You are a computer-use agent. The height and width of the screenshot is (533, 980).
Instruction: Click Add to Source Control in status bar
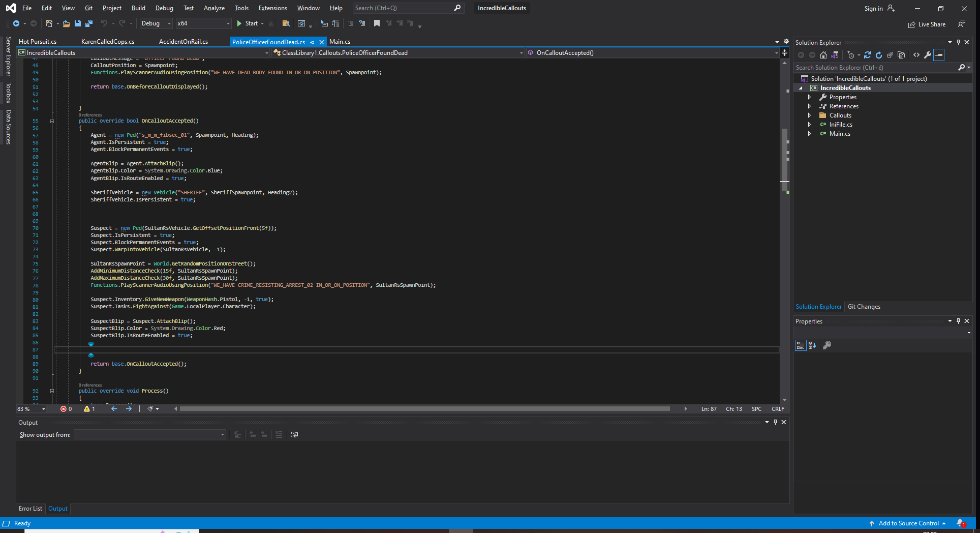908,523
